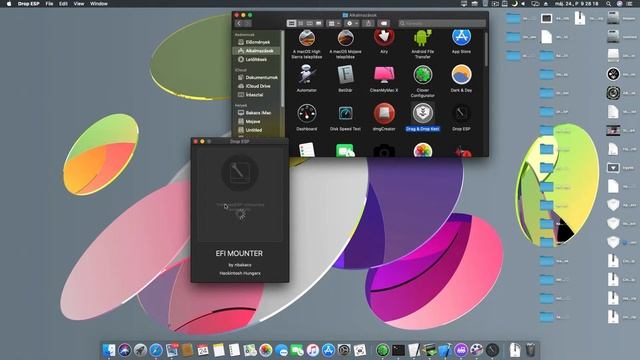Select Letöltések in Finder sidebar
This screenshot has width=640, height=360.
257,60
